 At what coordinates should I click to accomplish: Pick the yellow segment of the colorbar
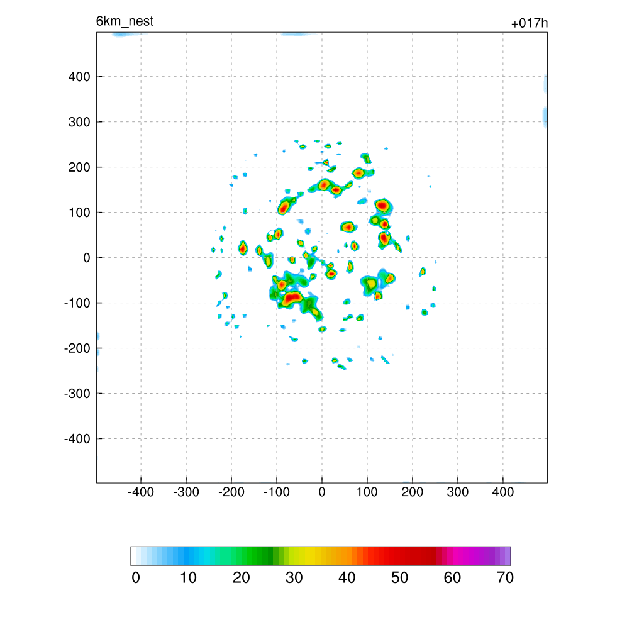point(310,556)
